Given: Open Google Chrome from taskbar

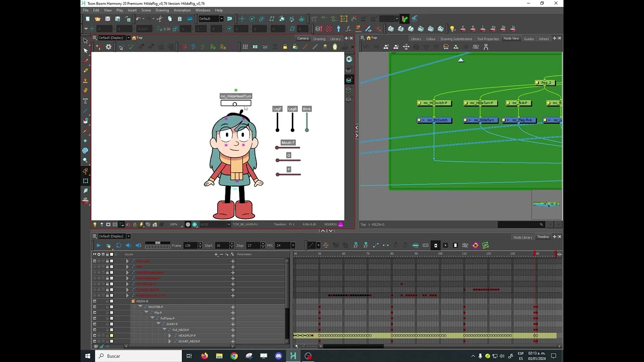Looking at the screenshot, I should coord(234,356).
